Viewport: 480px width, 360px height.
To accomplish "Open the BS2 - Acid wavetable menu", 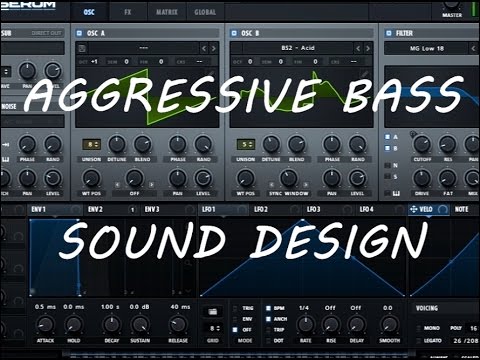I will pyautogui.click(x=298, y=48).
